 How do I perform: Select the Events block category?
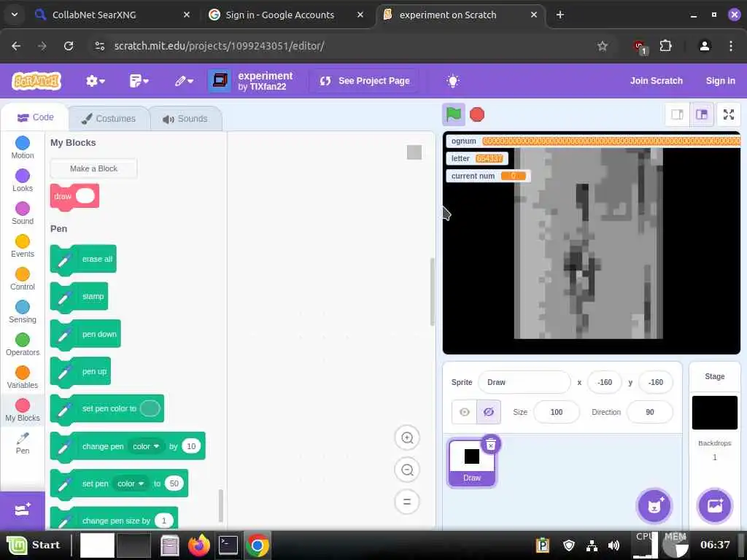click(23, 246)
